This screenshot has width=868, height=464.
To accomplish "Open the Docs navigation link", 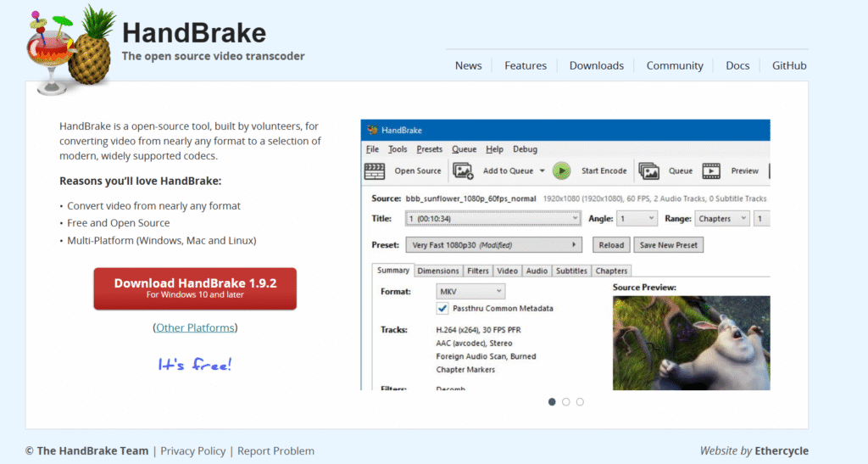I will click(737, 66).
